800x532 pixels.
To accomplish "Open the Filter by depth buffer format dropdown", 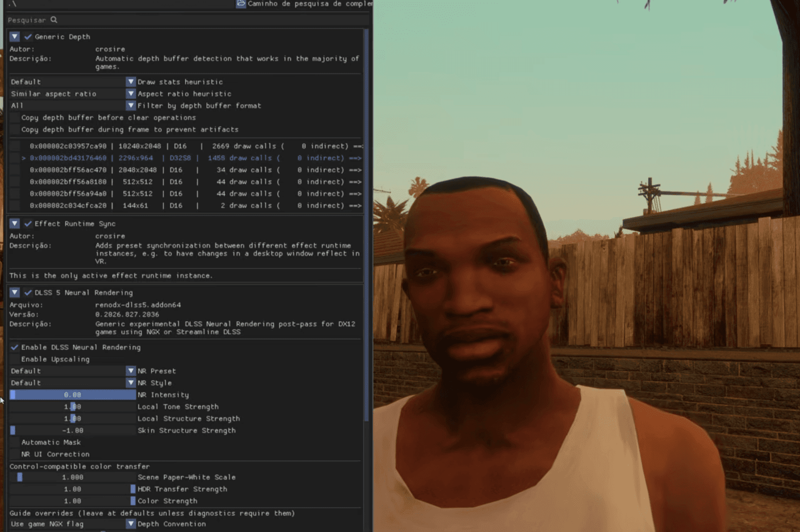I will (73, 105).
